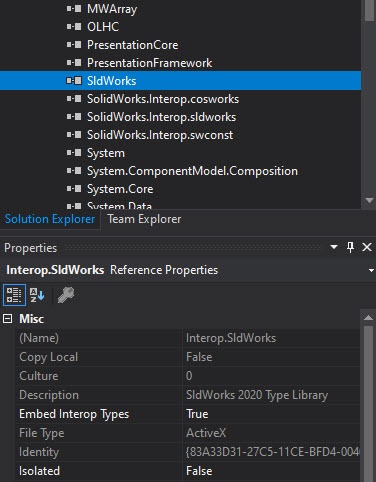Open Properties window options dropdown arrow
This screenshot has width=376, height=482.
[334, 247]
